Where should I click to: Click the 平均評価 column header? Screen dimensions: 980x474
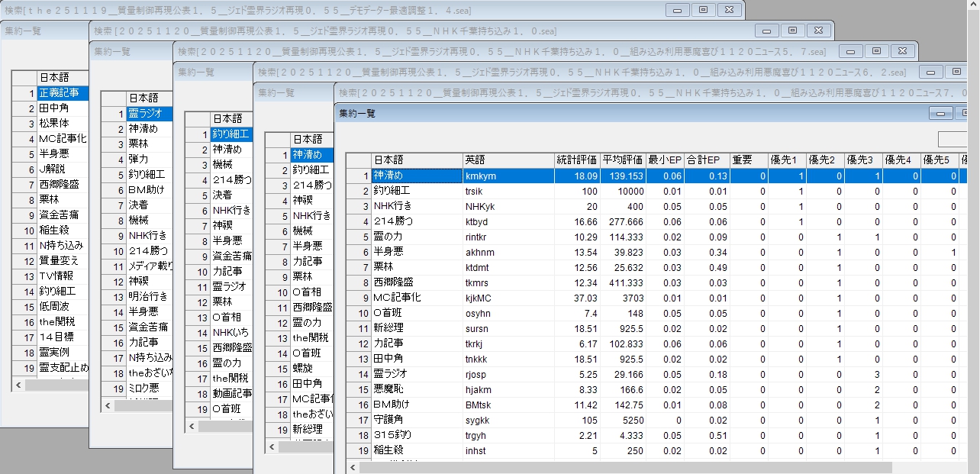(622, 160)
